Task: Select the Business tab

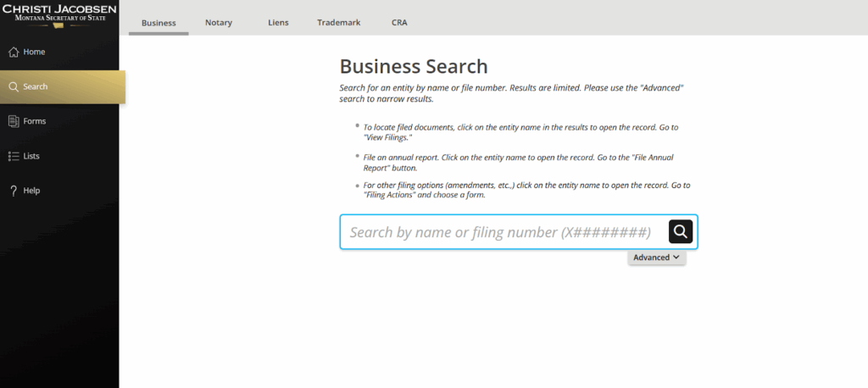Action: pos(159,23)
